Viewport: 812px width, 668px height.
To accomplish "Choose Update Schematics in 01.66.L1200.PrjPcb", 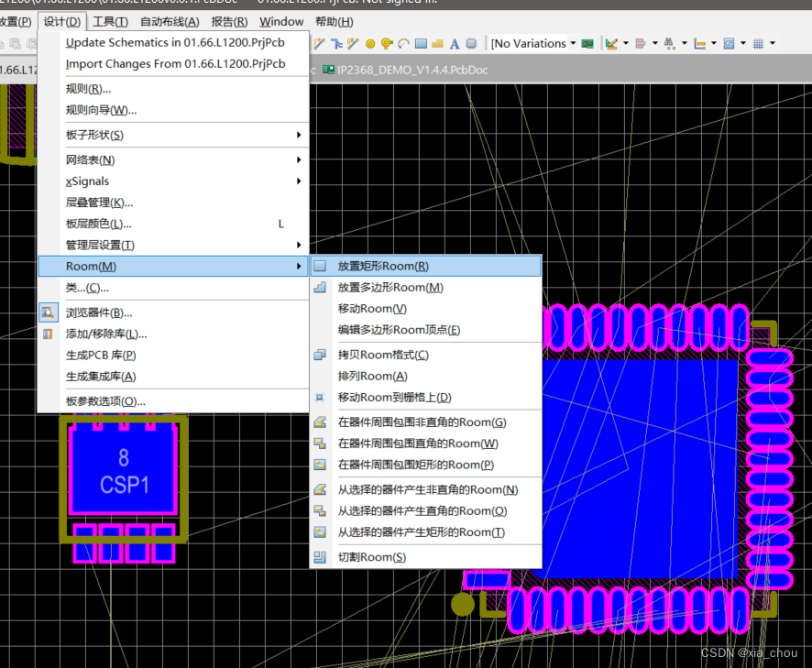I will point(173,42).
